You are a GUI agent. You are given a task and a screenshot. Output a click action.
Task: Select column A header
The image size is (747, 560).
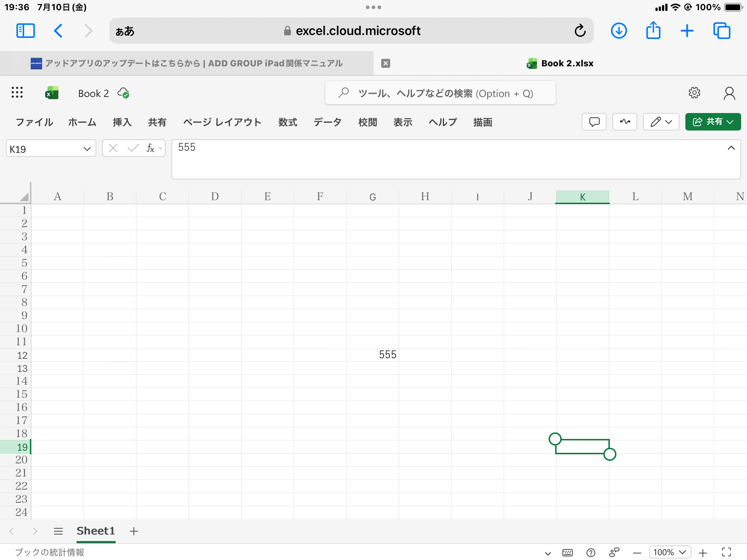pos(58,197)
